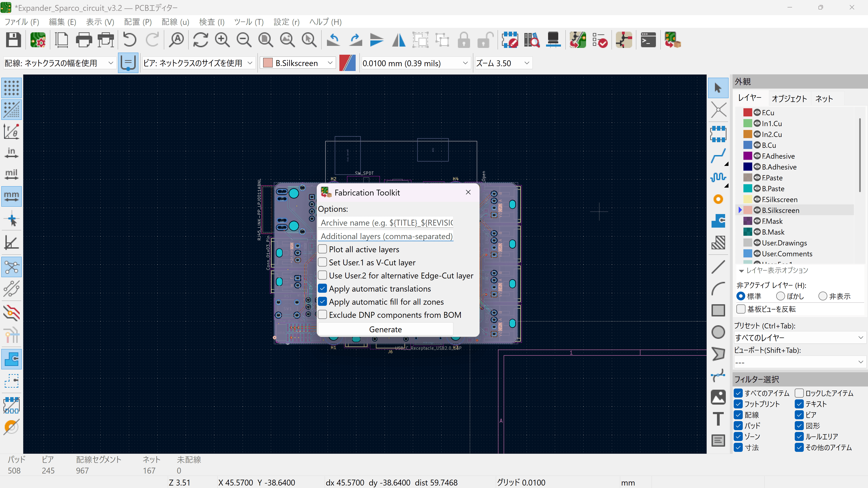The image size is (868, 488).
Task: Toggle visibility of B.Mask layer
Action: tap(757, 232)
